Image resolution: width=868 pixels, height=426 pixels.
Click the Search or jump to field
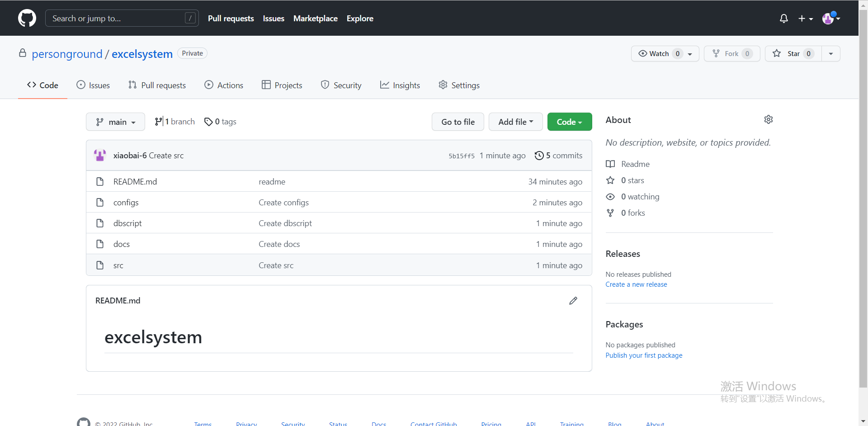[x=122, y=18]
